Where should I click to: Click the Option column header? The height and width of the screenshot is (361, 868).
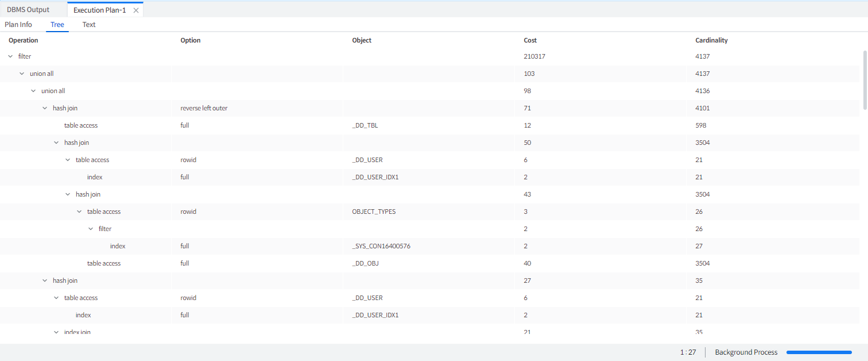(x=191, y=40)
